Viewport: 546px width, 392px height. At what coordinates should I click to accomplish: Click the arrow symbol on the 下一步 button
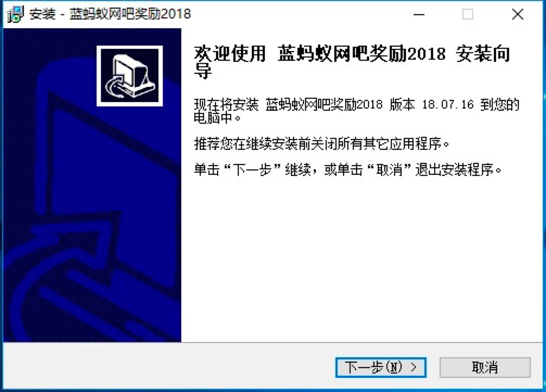[x=414, y=367]
